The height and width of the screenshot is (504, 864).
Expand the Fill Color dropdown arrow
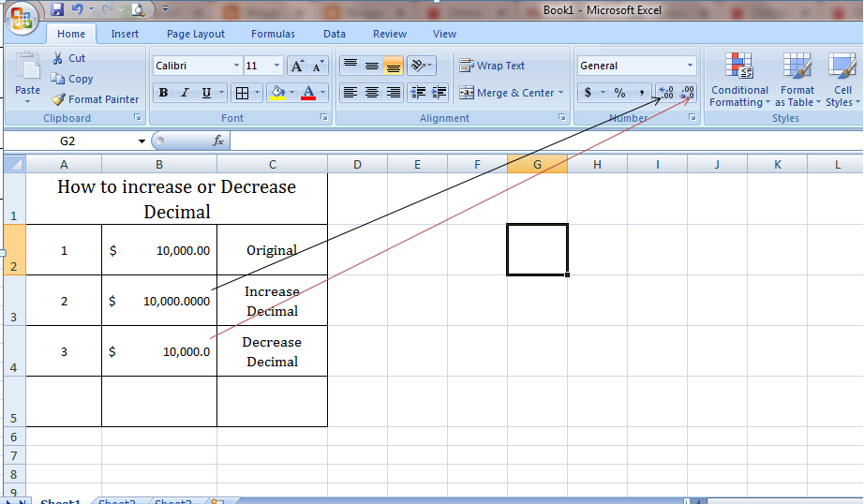[x=291, y=93]
